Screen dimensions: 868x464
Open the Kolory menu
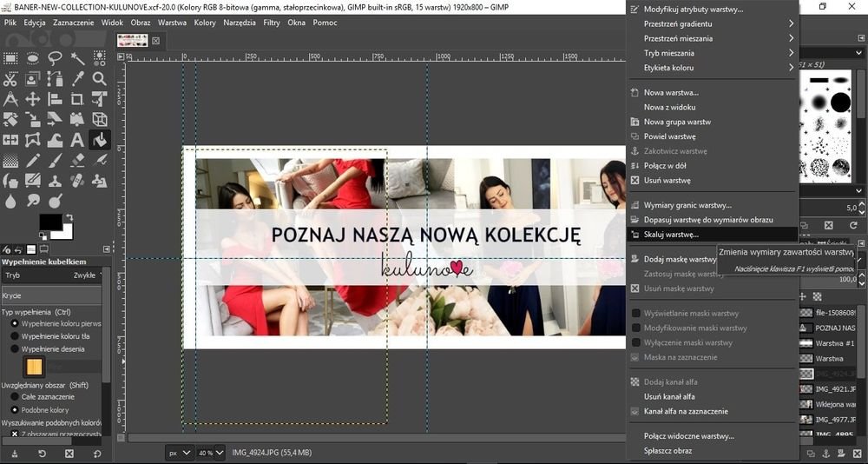click(205, 23)
